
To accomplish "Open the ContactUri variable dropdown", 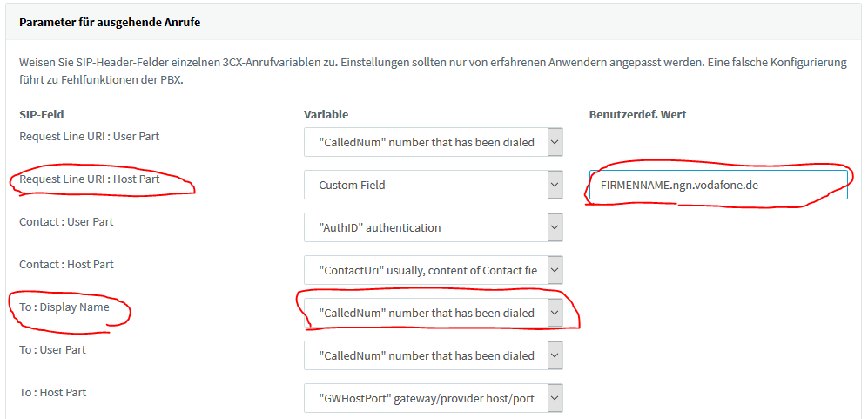I will pyautogui.click(x=433, y=270).
